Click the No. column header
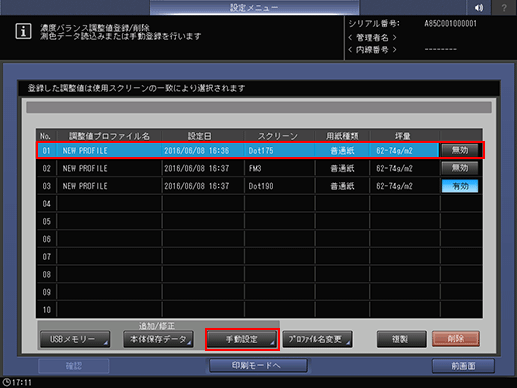Viewport: 517px width, 388px height. [x=45, y=136]
